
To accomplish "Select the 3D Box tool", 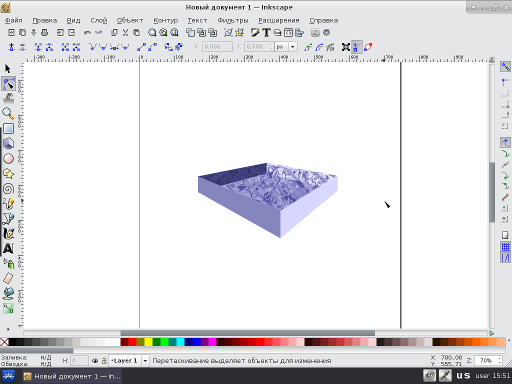I will tap(8, 143).
